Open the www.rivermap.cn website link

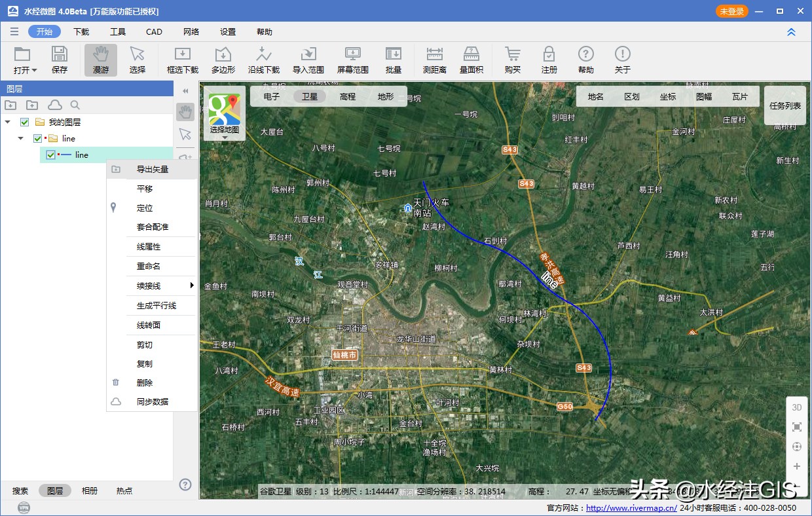click(x=631, y=507)
